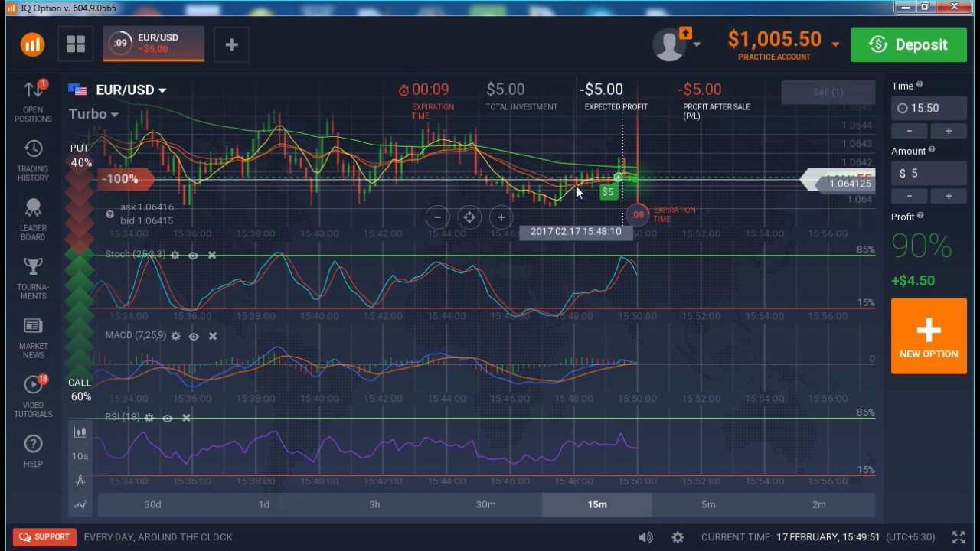
Task: Click the $1,005.50 practice account balance
Action: click(x=774, y=39)
